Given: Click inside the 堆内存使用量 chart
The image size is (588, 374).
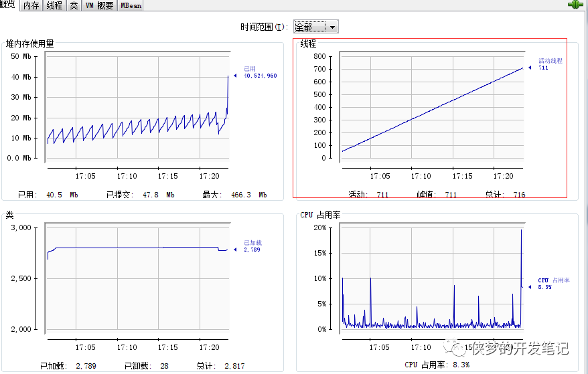Looking at the screenshot, I should 137,107.
